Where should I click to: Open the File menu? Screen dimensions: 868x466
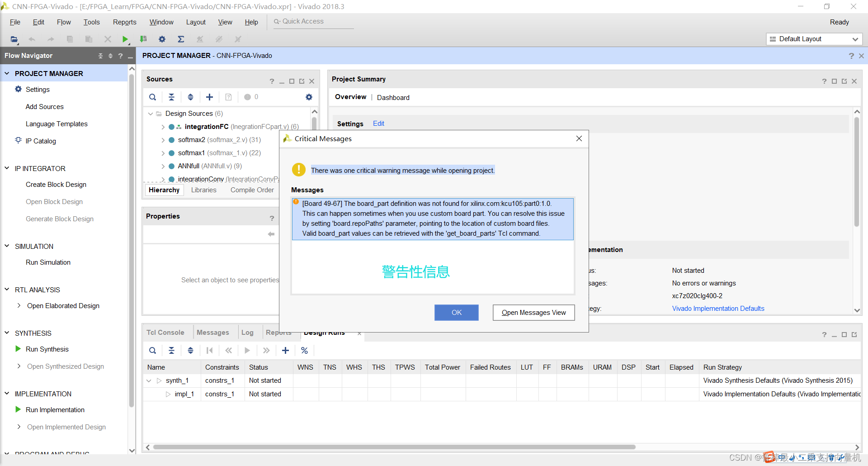pyautogui.click(x=15, y=22)
